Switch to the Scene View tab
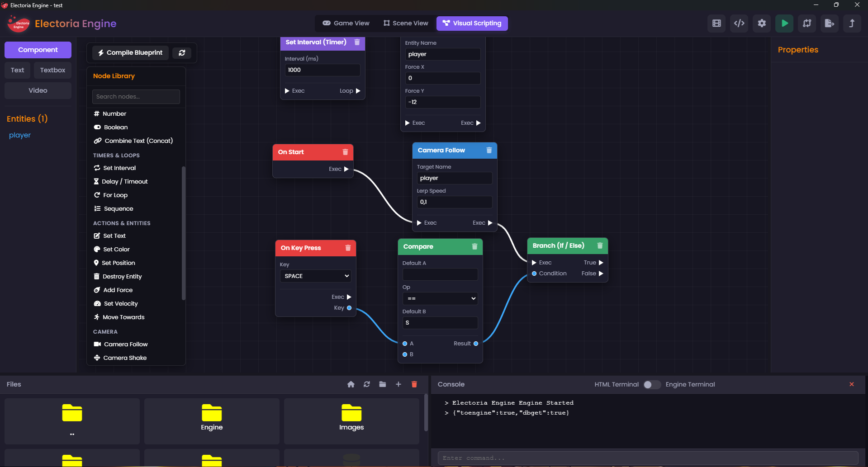 [x=406, y=24]
